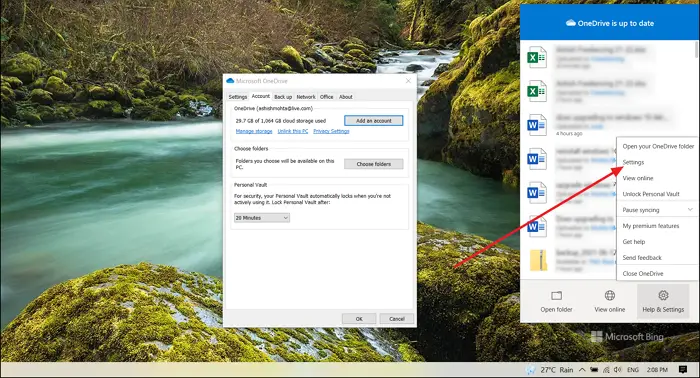Select Unlock Personal Vault

point(658,194)
